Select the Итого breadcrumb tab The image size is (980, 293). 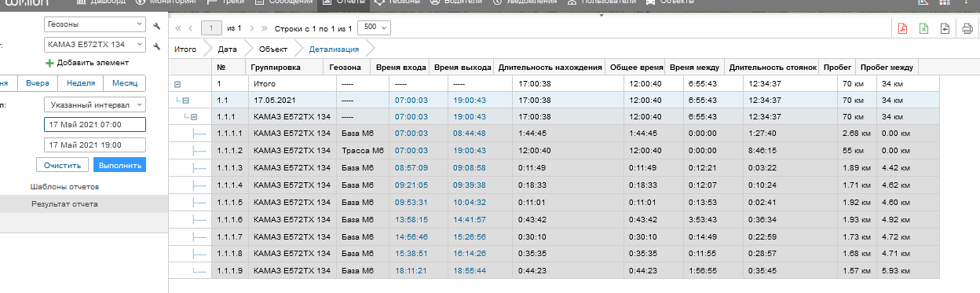pos(185,49)
